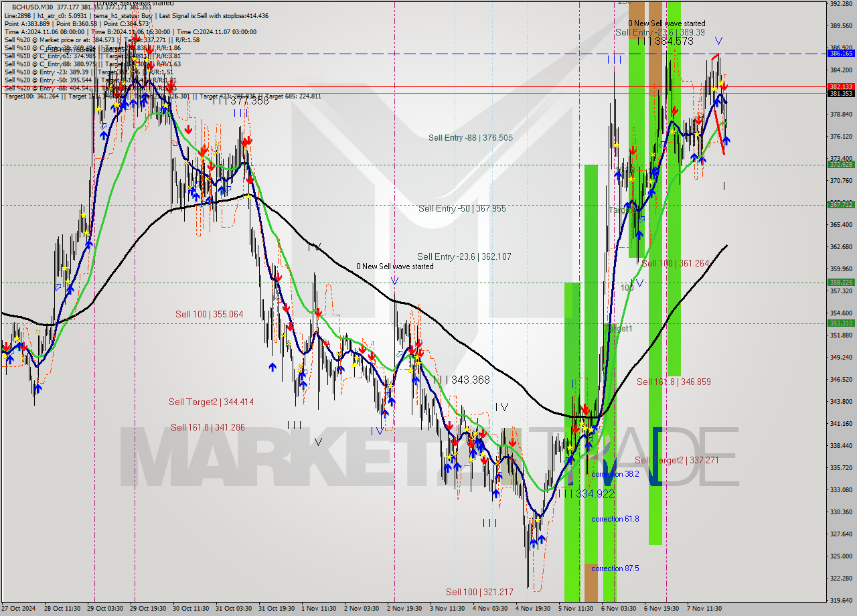This screenshot has height=616, width=857.
Task: Click the 'Sell Target2 | 344.414' label
Action: click(x=211, y=402)
